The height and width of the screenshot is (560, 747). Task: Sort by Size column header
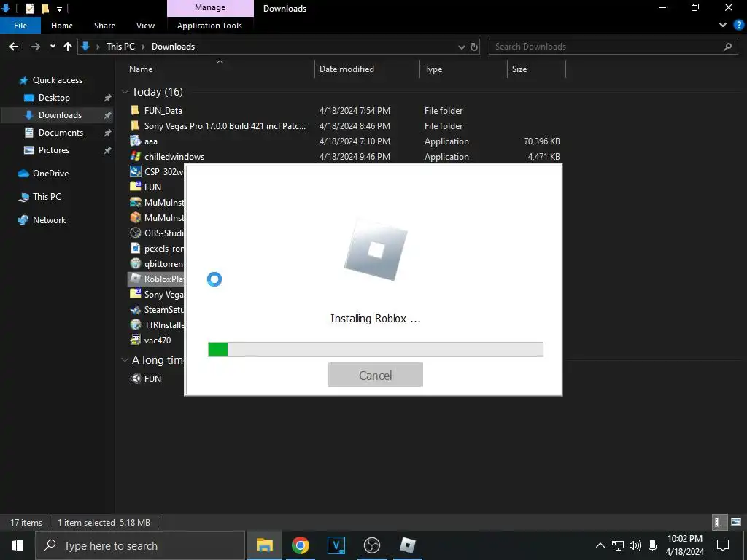pos(519,69)
